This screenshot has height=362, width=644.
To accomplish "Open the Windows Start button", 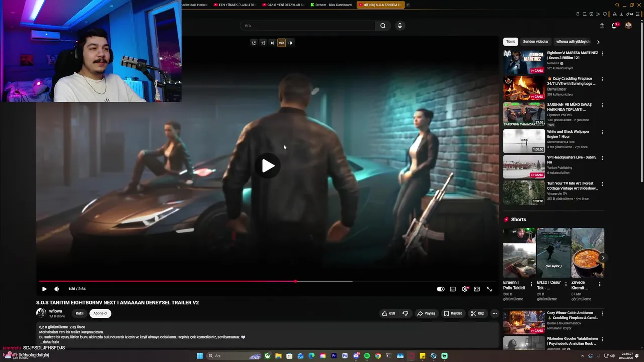I will click(200, 356).
